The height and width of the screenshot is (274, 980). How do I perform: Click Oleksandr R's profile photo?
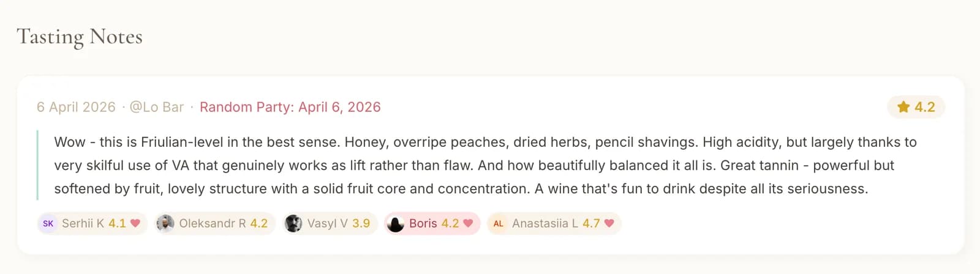coord(165,224)
